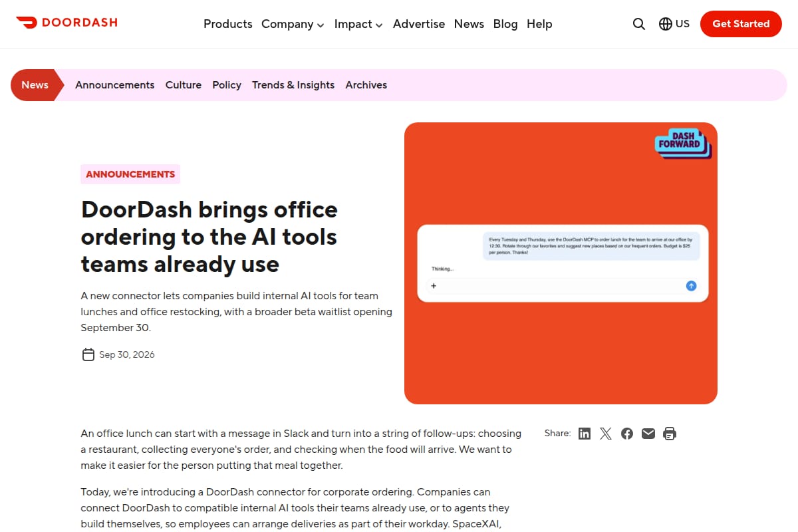Click the paragraph starting 'An office lunch'
798x532 pixels.
[301, 450]
